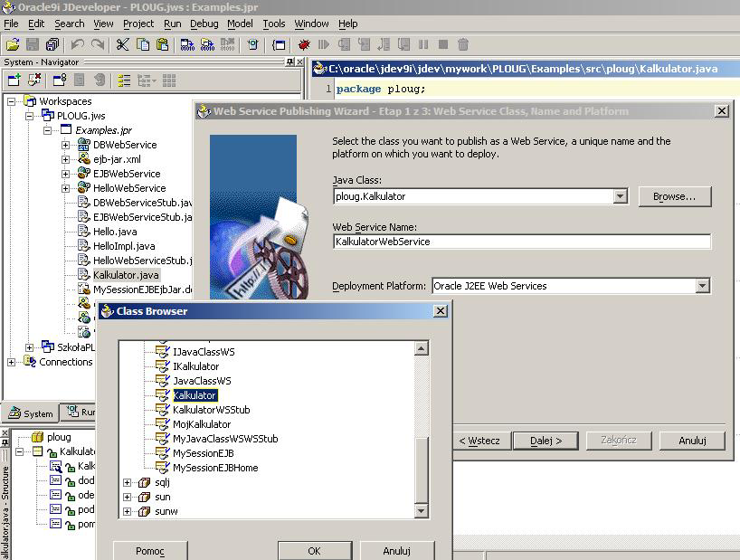Collapse the Workspaces root node

[x=12, y=101]
